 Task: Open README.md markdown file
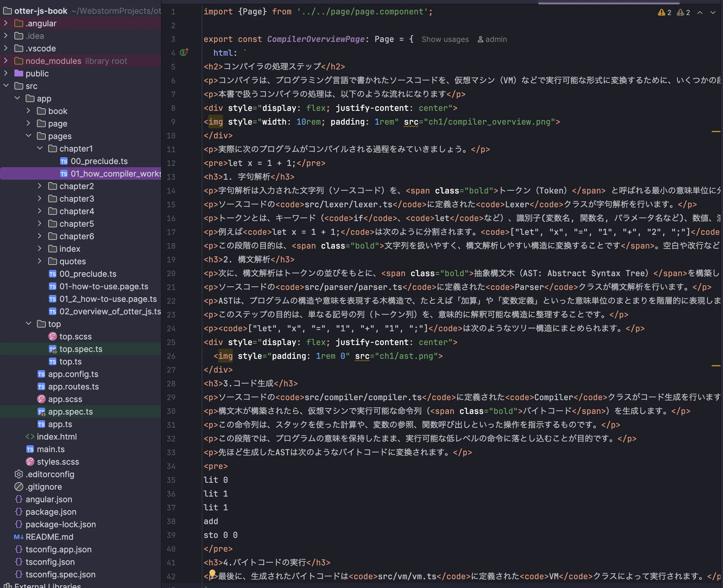pyautogui.click(x=49, y=537)
